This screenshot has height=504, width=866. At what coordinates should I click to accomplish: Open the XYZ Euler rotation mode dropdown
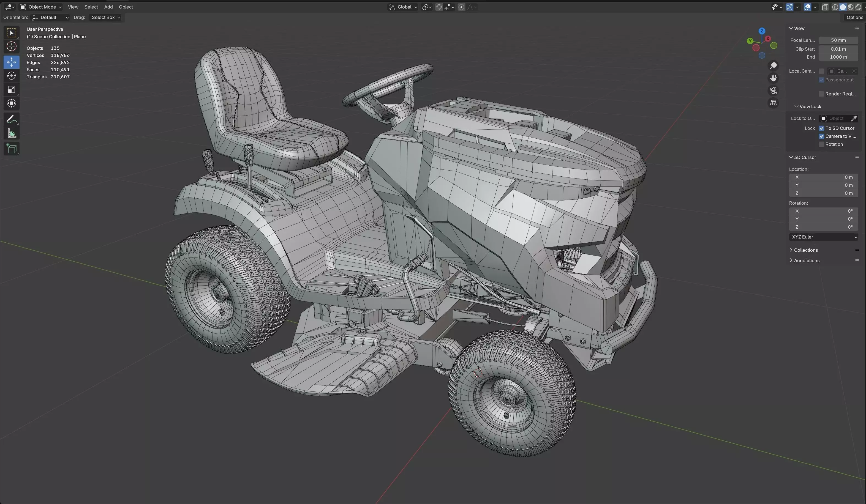(823, 237)
